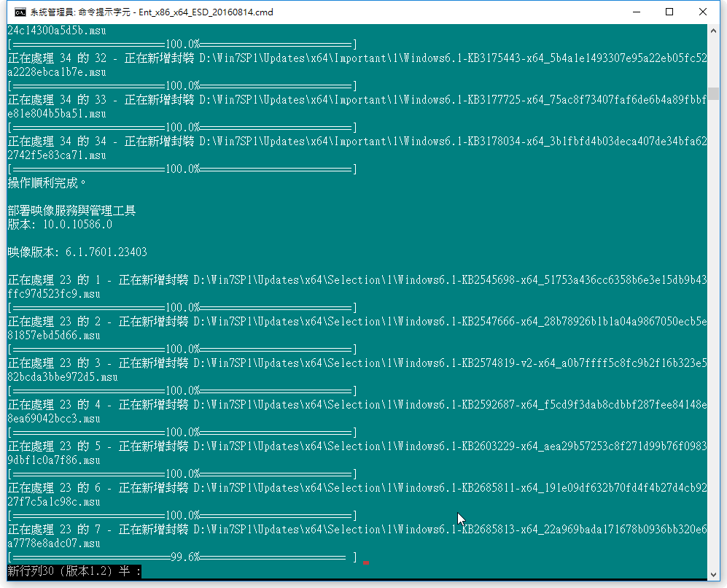
Task: Click the file name 8ea69042bcc3.msu
Action: (x=54, y=419)
